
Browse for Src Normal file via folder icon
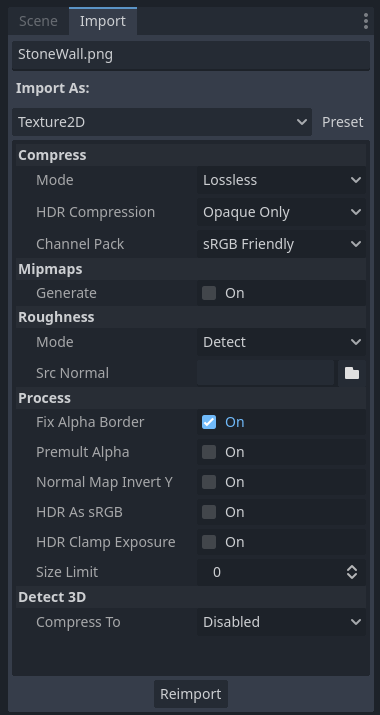(352, 373)
